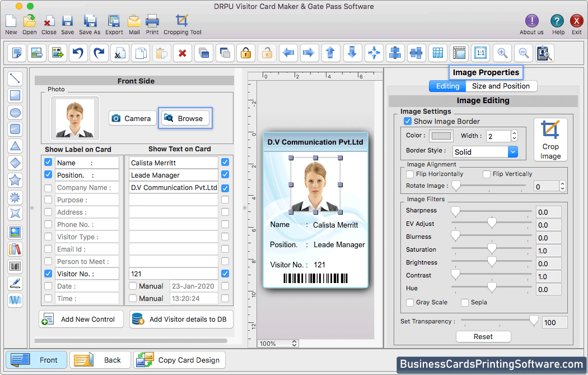Image resolution: width=588 pixels, height=375 pixels.
Task: Select the Star shape tool
Action: click(15, 180)
